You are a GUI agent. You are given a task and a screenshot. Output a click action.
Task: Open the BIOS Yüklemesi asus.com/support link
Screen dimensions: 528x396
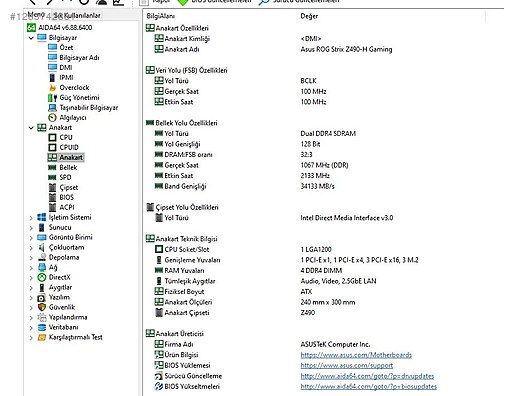pos(346,365)
